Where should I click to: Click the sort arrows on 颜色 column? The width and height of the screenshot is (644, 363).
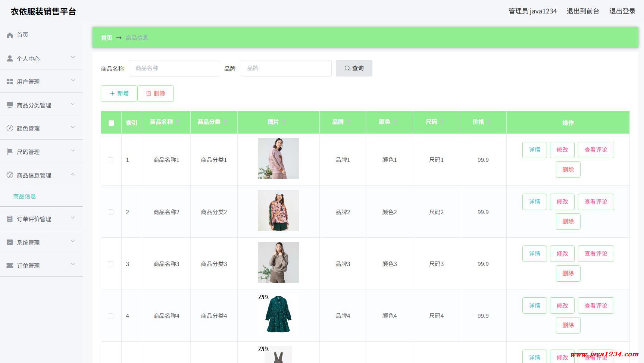[x=395, y=122]
